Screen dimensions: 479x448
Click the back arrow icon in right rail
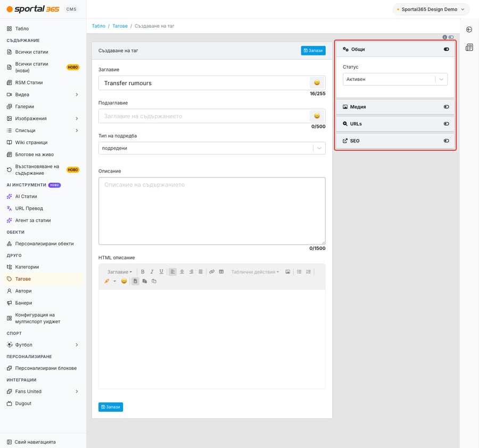pyautogui.click(x=469, y=29)
